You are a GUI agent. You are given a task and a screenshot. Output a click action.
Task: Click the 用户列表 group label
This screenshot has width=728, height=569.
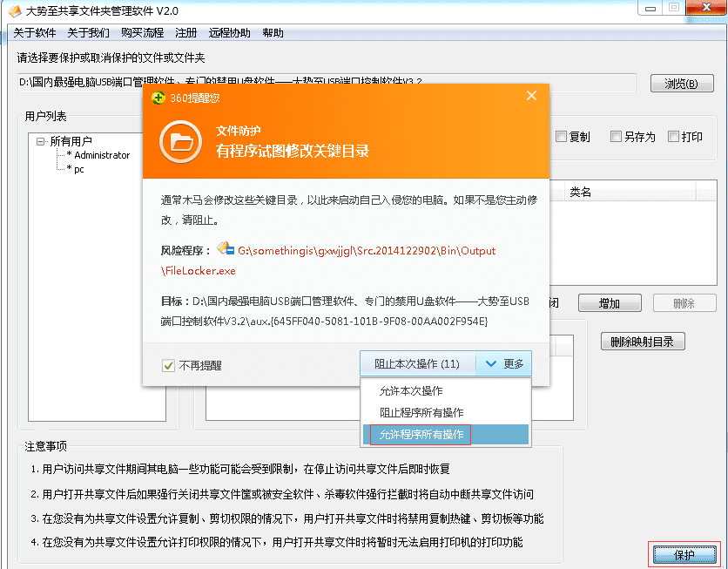[45, 116]
